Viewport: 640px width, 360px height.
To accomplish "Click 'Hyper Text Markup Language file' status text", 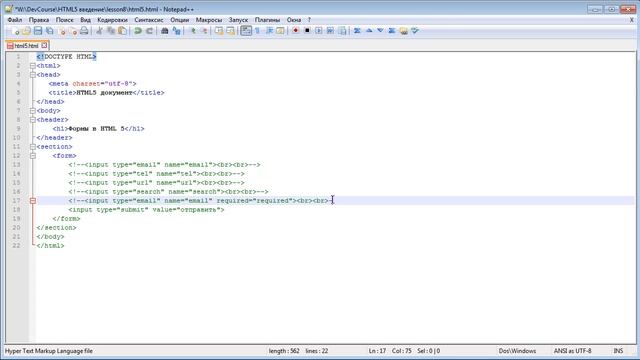I will [x=49, y=351].
